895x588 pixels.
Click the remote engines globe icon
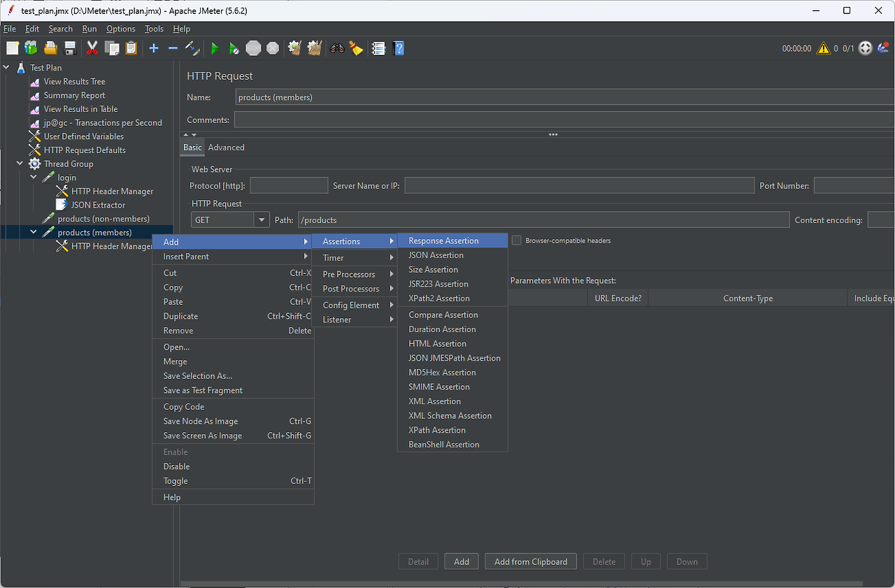click(866, 48)
